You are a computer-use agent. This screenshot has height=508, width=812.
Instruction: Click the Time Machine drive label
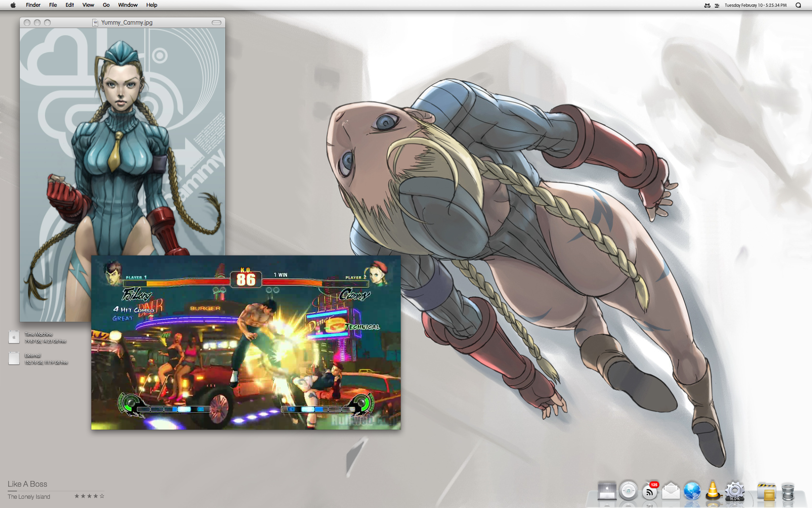[x=39, y=334]
